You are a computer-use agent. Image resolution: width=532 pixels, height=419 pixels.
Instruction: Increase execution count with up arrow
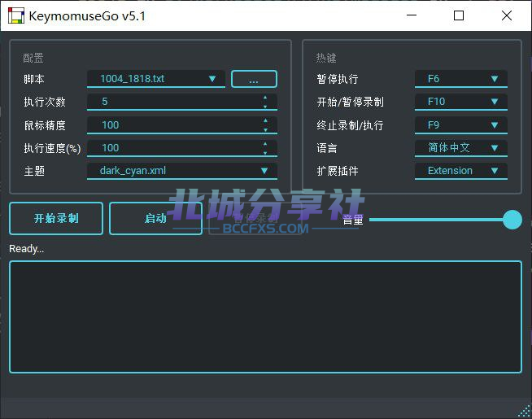(x=265, y=98)
